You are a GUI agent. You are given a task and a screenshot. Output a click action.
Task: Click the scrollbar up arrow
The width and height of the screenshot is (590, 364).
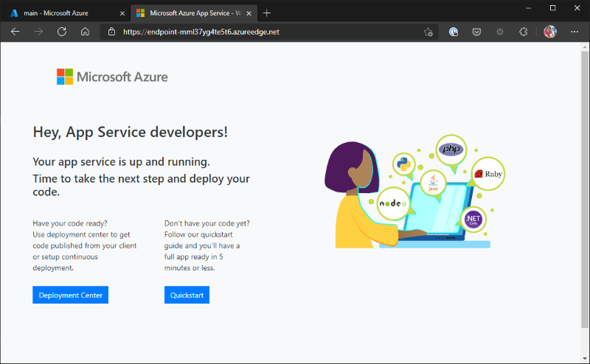pyautogui.click(x=584, y=47)
